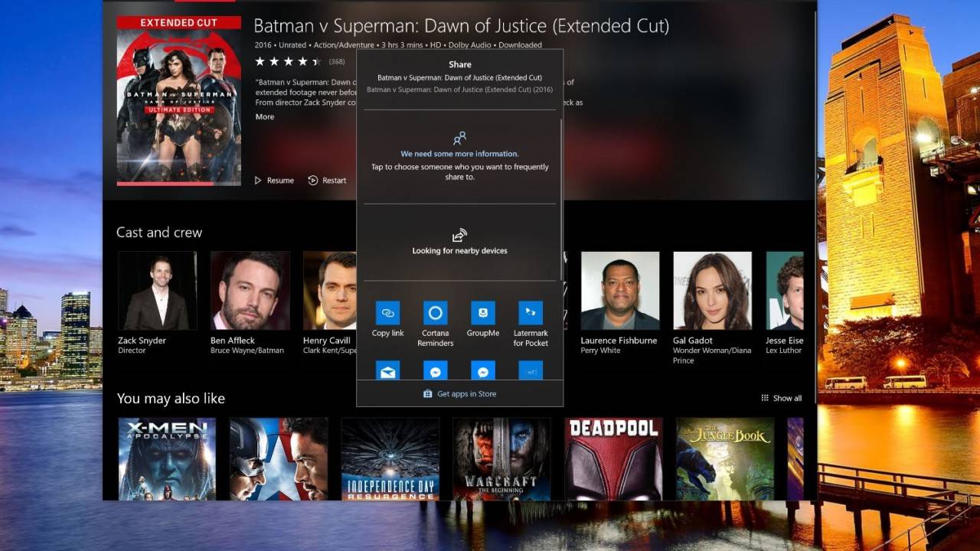Click the movie star rating
The height and width of the screenshot is (551, 980).
pos(288,61)
